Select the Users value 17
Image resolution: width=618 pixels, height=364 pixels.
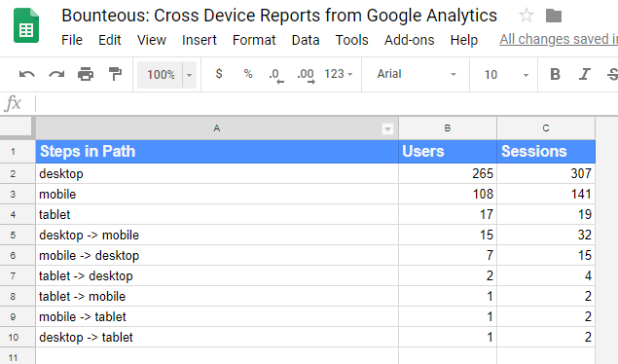(x=448, y=215)
